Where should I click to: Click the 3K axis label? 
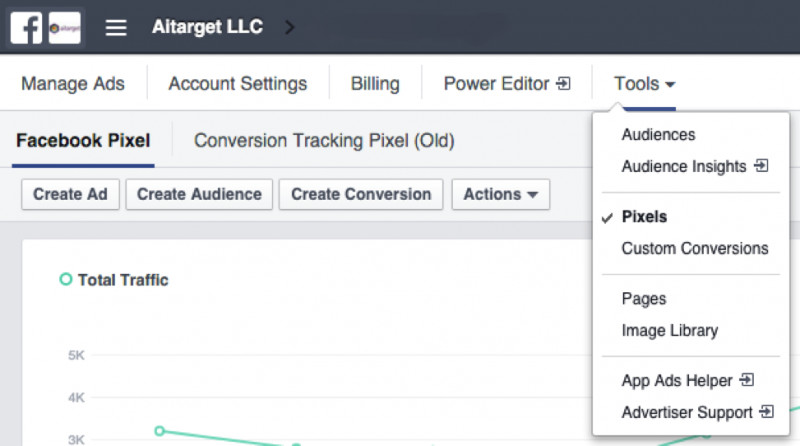point(76,440)
